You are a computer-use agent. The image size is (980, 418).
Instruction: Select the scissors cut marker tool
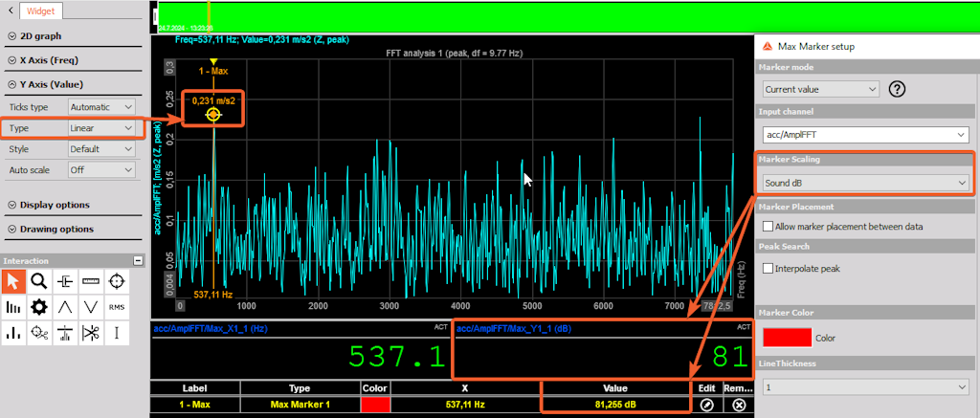(x=91, y=333)
